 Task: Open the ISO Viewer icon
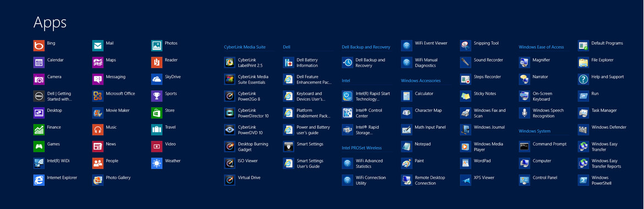point(230,163)
